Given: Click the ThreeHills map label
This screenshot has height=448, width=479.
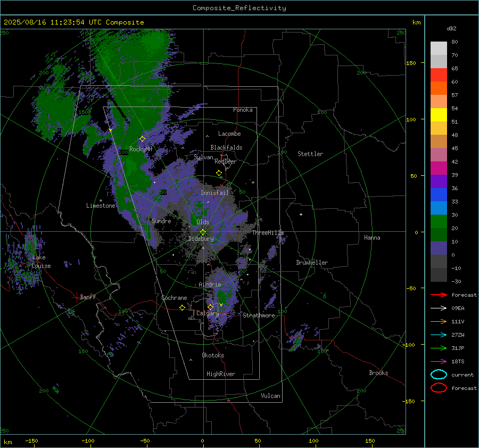Looking at the screenshot, I should tap(268, 233).
